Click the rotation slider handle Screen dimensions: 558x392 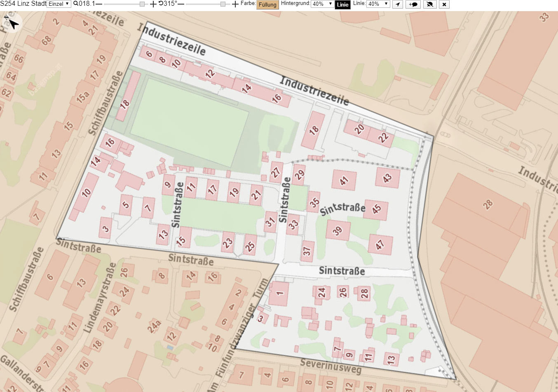[x=223, y=4]
